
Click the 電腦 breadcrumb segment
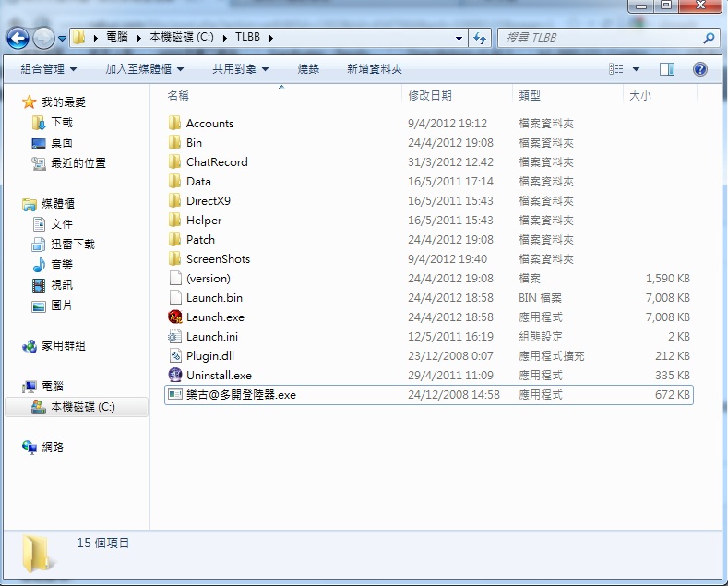tap(117, 37)
